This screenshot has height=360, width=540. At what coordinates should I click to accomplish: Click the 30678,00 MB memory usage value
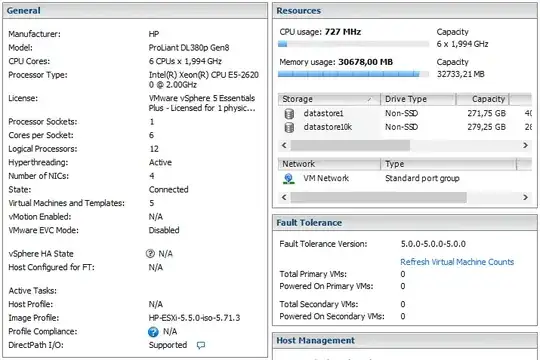point(365,62)
